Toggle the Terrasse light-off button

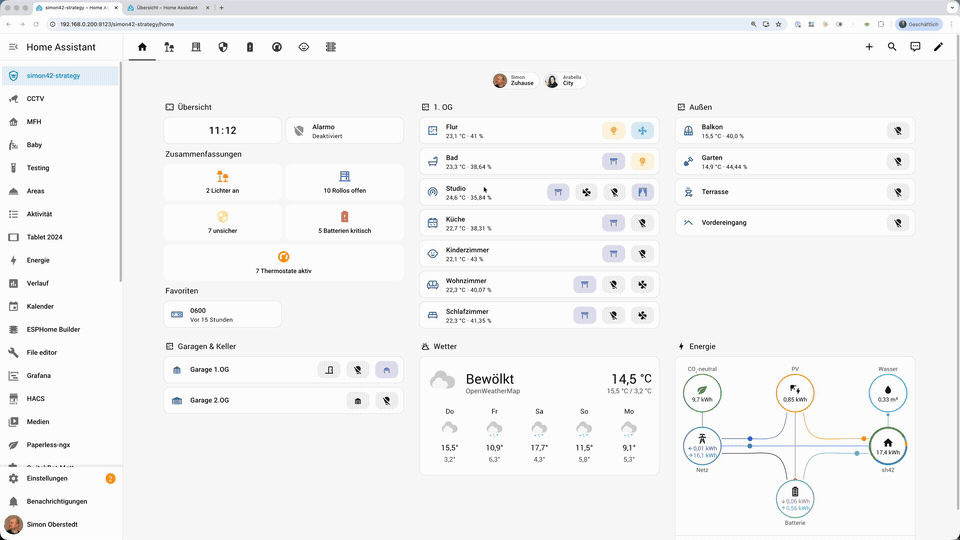coord(898,192)
